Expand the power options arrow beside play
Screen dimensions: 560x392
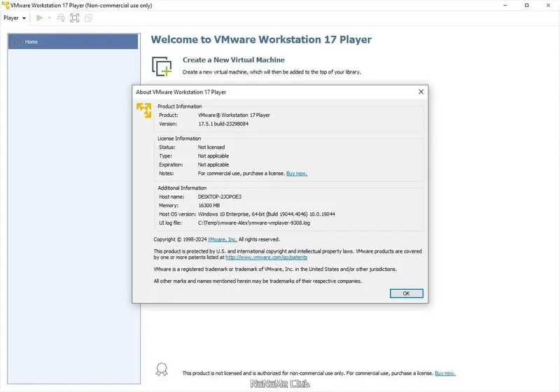coord(49,18)
